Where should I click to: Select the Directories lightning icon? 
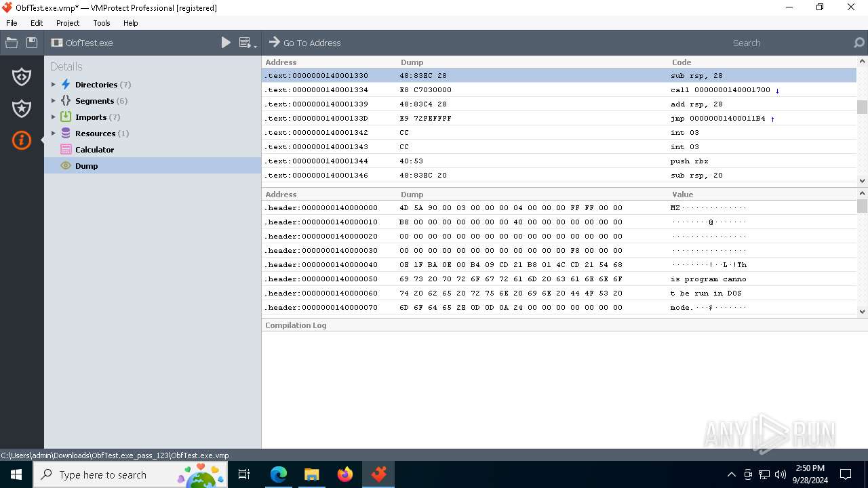point(66,85)
